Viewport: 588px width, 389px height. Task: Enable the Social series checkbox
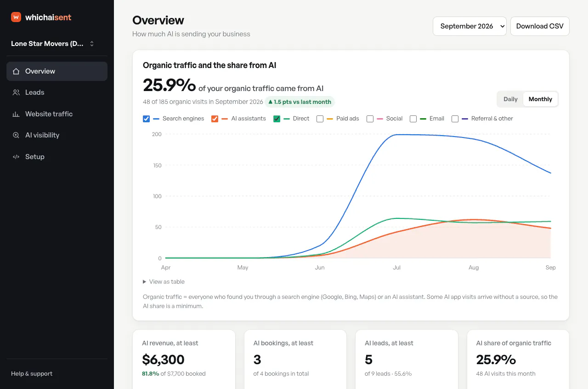coord(370,119)
